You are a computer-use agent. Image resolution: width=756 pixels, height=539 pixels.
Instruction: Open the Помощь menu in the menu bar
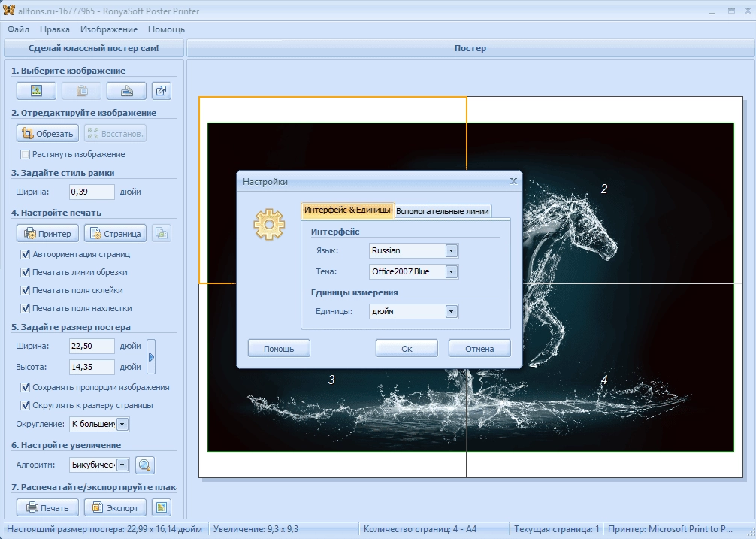point(166,29)
